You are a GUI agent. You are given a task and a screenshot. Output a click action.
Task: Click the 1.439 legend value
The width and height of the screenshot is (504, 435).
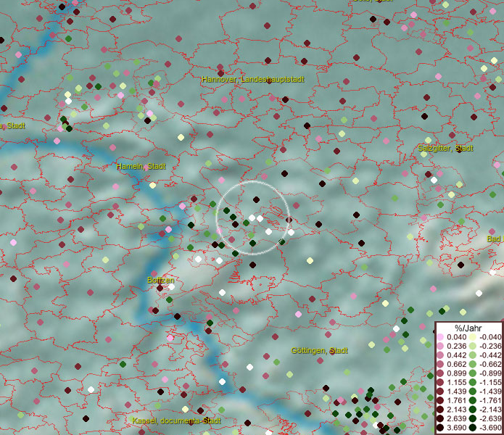point(456,391)
